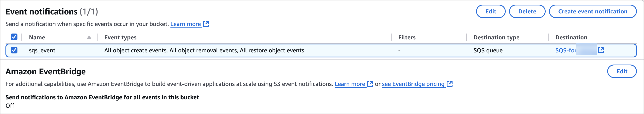Click external link icon after EventBridge Learn more

click(370, 84)
